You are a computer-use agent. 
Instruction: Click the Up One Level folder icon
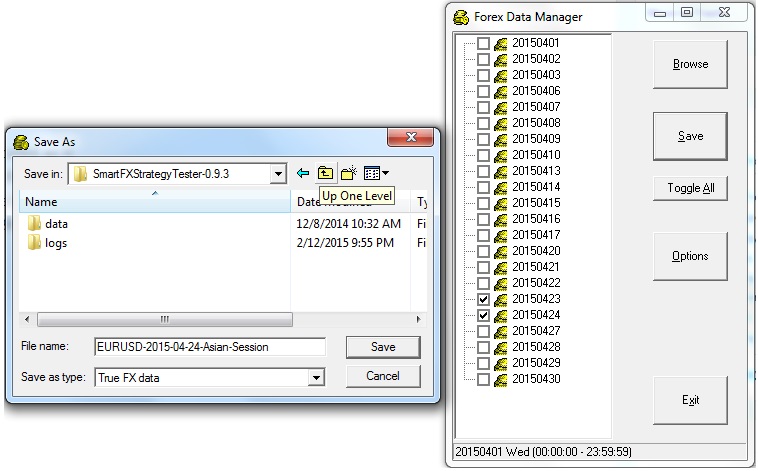point(325,173)
